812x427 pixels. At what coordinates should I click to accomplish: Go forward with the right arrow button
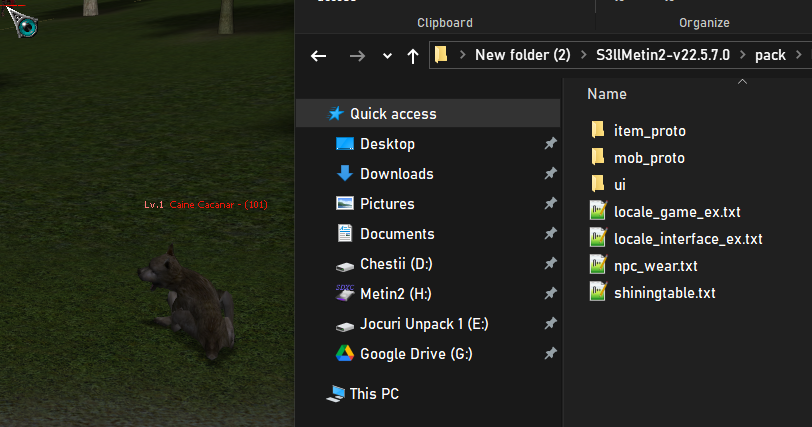pos(357,56)
